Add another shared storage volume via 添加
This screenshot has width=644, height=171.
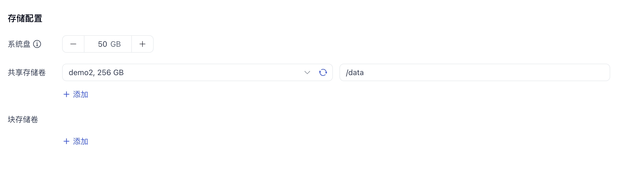pyautogui.click(x=80, y=95)
